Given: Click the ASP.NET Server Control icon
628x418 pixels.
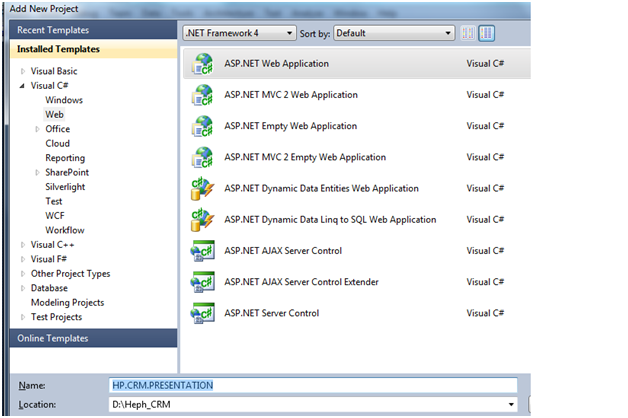Looking at the screenshot, I should point(203,314).
